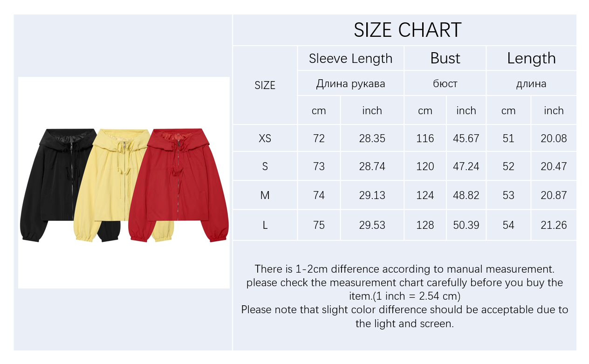Image resolution: width=589 pixels, height=364 pixels.
Task: Click the red hooded jacket image
Action: click(179, 184)
